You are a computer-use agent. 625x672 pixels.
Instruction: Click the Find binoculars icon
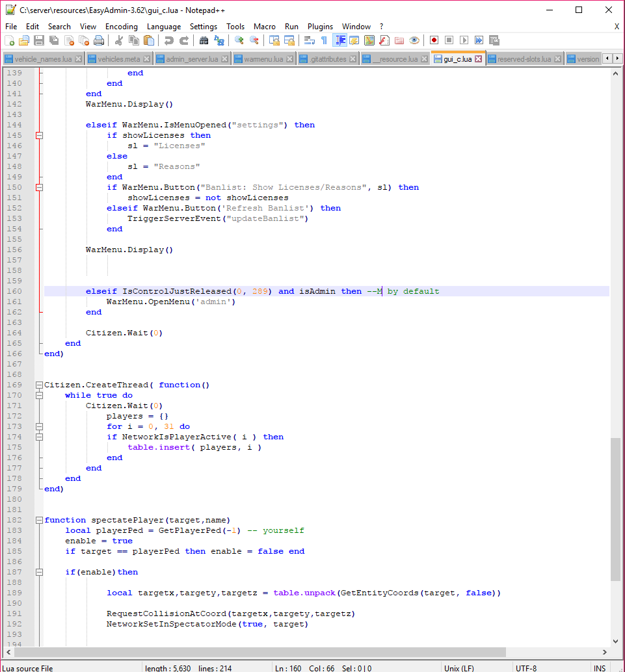point(204,40)
